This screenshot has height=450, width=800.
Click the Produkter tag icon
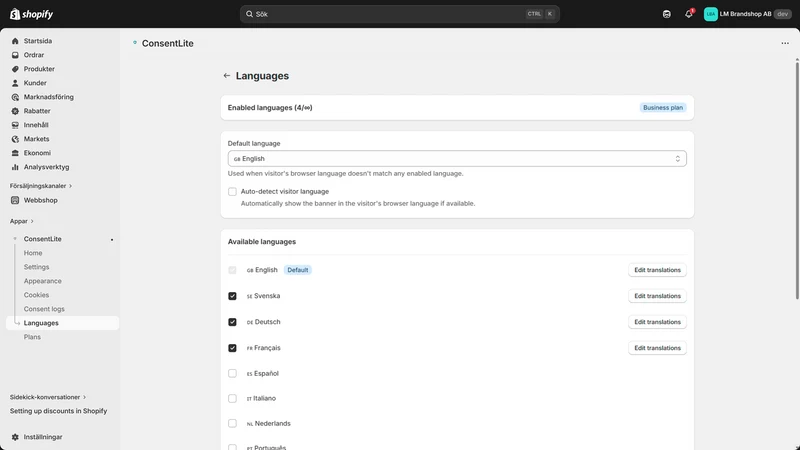pyautogui.click(x=15, y=69)
